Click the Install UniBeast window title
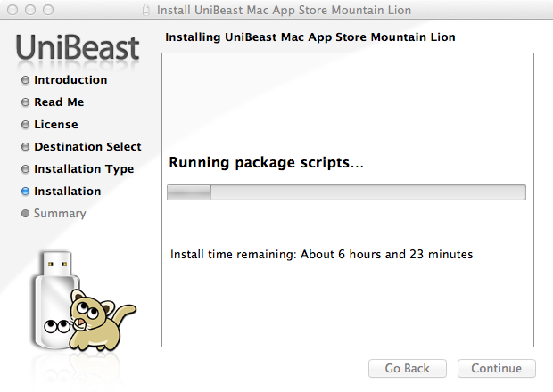Viewport: 553px width, 392px height. [284, 10]
